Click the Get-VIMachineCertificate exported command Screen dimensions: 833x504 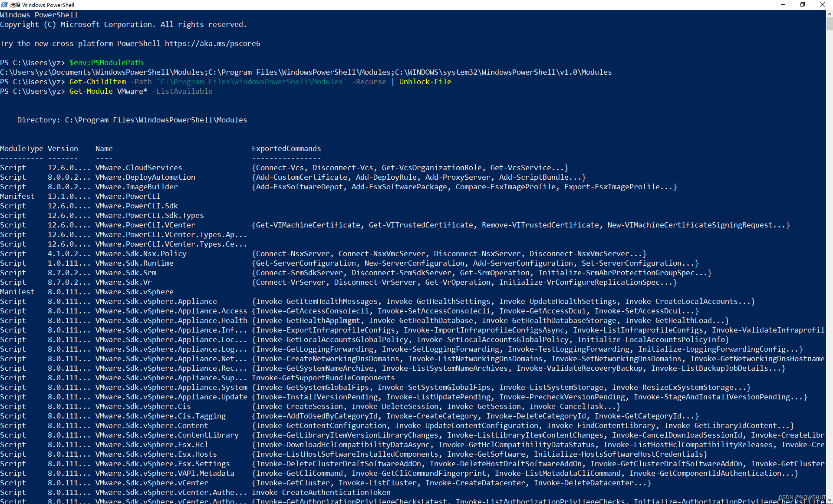click(x=308, y=225)
